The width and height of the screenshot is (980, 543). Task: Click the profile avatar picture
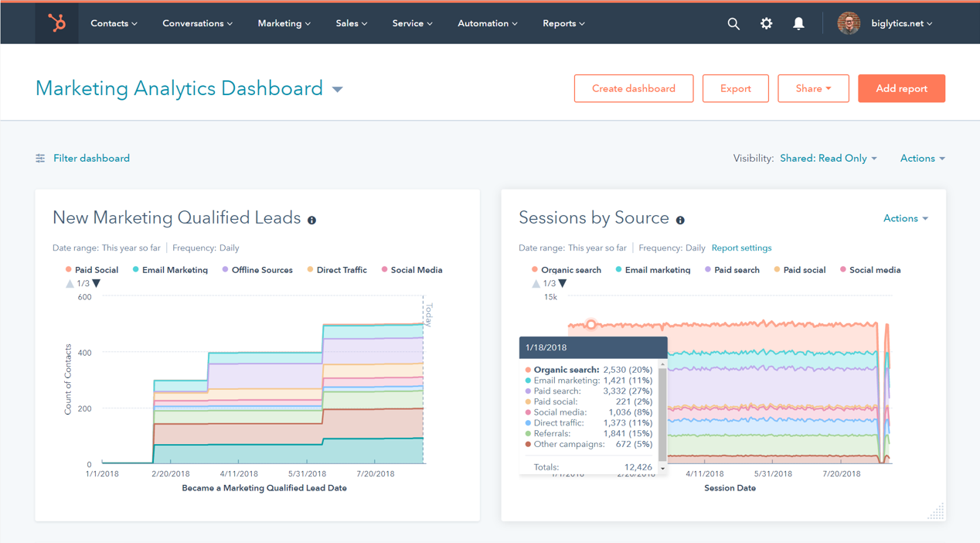coord(848,23)
